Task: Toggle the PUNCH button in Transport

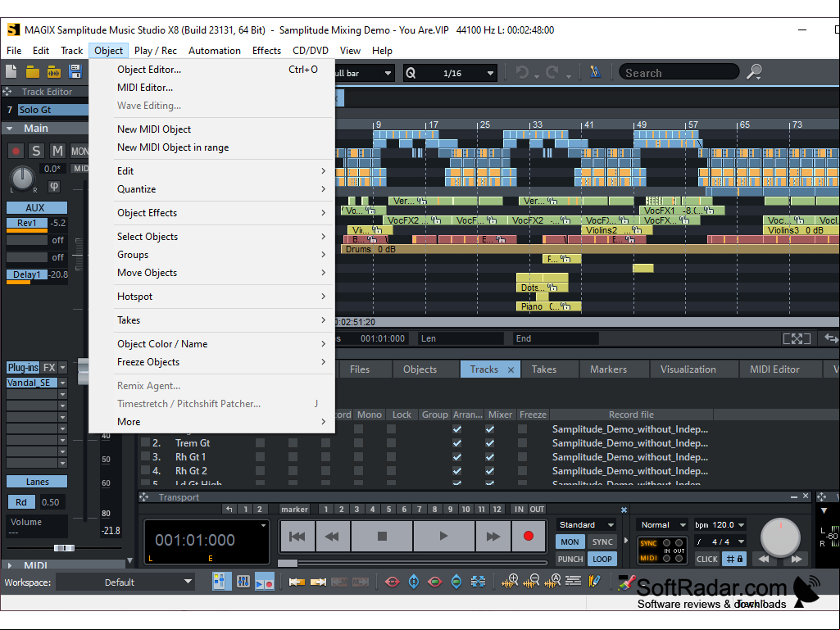Action: tap(570, 559)
